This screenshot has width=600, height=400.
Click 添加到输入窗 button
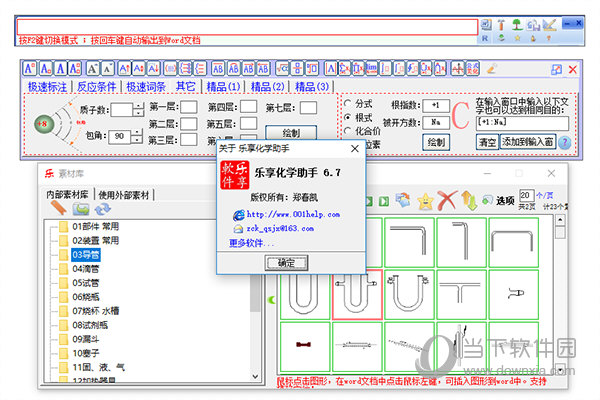(528, 142)
